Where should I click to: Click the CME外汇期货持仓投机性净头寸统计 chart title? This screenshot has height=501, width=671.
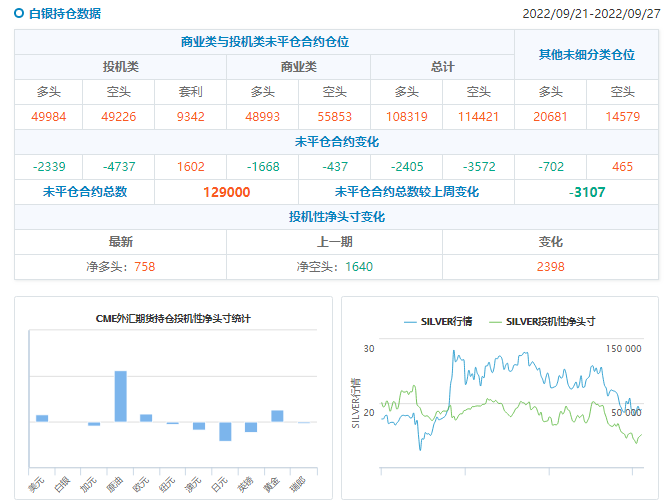click(173, 319)
